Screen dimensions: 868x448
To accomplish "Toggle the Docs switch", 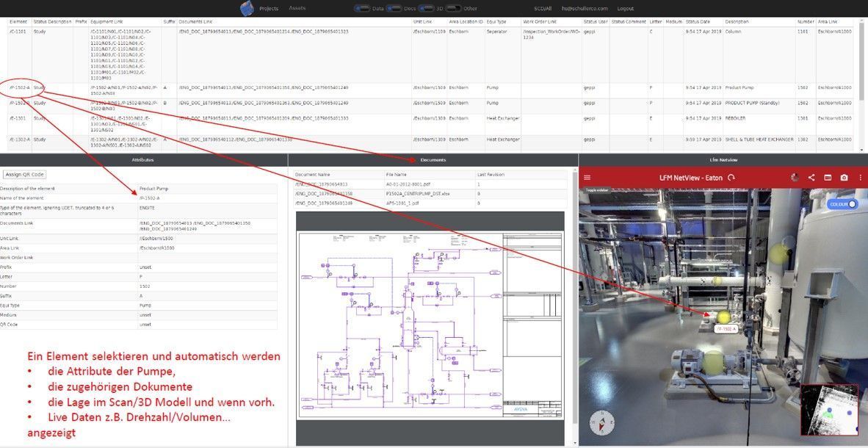I will coord(394,8).
